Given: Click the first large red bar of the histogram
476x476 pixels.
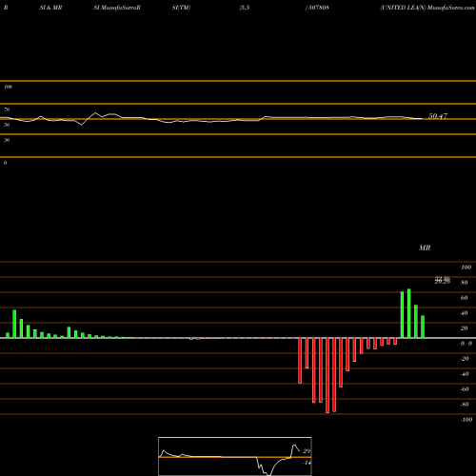Looking at the screenshot, I should coord(300,361).
